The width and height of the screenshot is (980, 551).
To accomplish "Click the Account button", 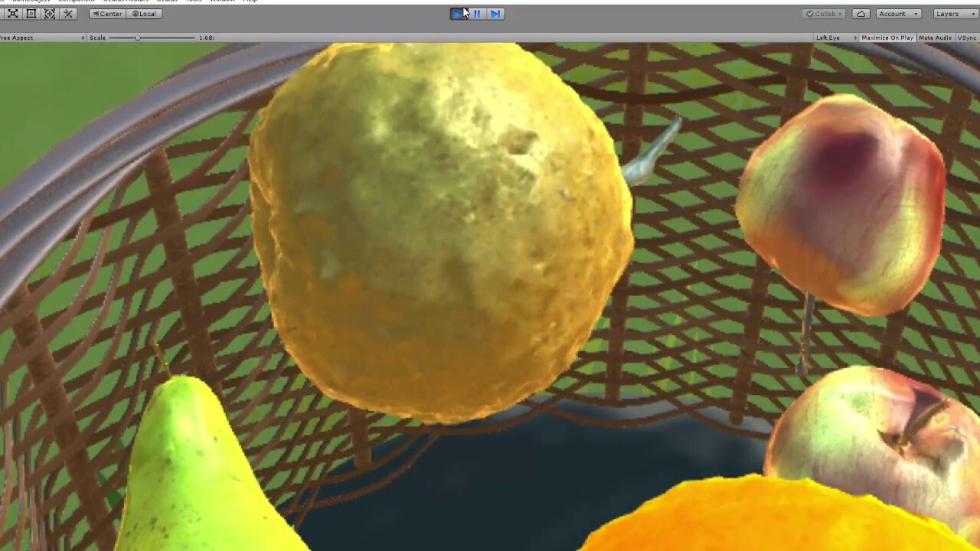I will [x=897, y=14].
